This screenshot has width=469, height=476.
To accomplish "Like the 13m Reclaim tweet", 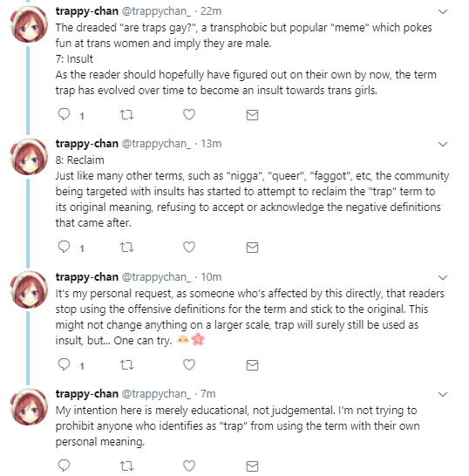I will 189,247.
